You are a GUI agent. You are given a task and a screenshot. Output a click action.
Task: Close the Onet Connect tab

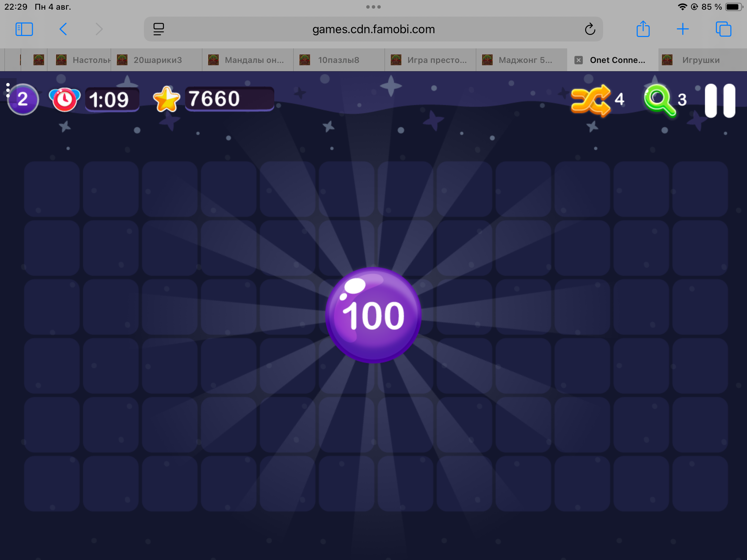(x=579, y=60)
